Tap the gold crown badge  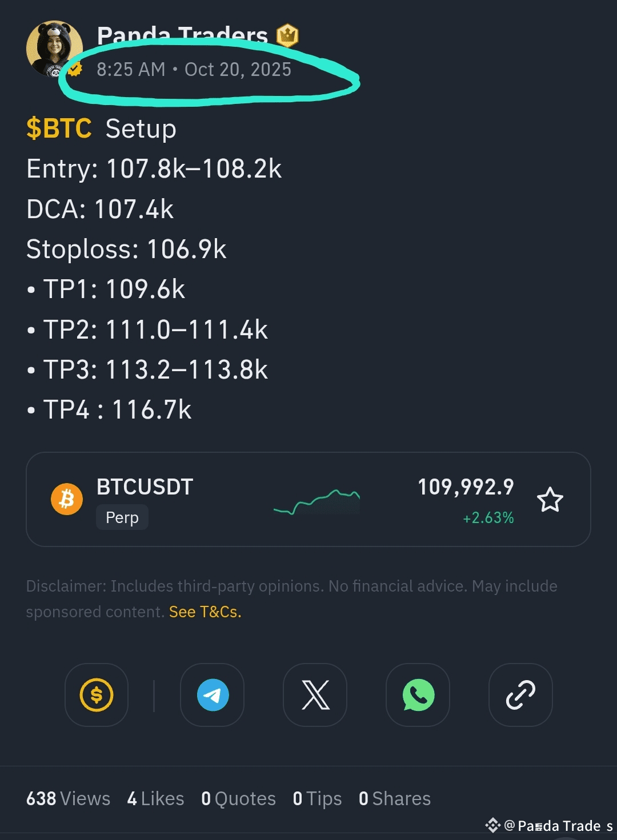click(x=287, y=35)
